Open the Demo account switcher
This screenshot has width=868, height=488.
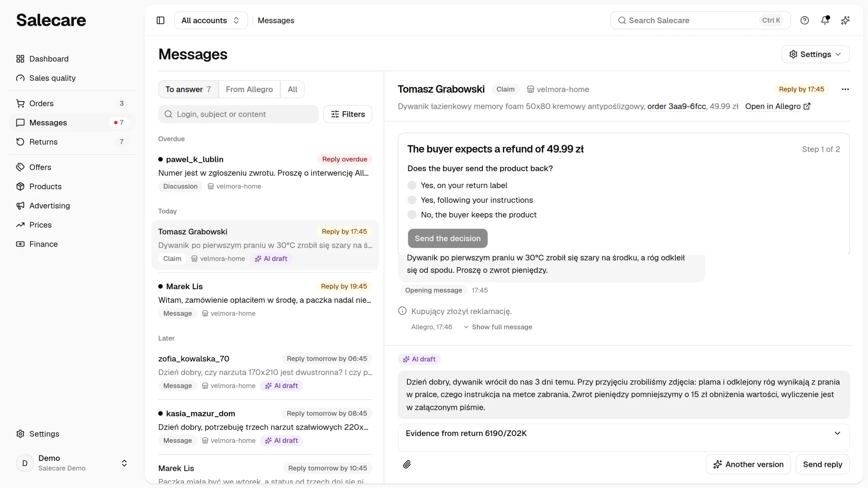point(72,463)
